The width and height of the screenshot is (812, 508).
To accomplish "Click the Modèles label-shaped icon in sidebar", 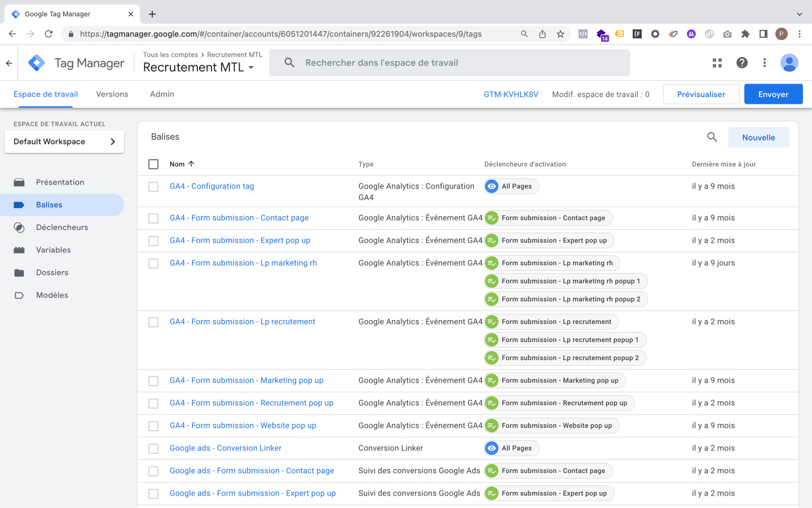I will [x=19, y=295].
